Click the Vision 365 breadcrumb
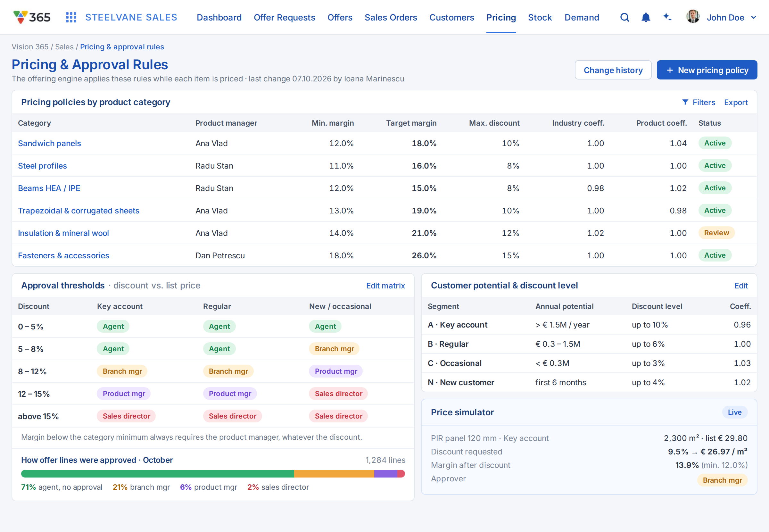769x532 pixels. [x=30, y=47]
